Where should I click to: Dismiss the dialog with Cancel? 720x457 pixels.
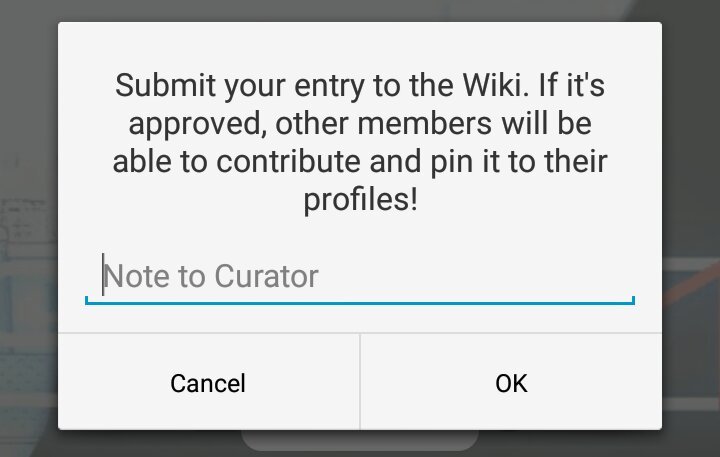pos(208,382)
